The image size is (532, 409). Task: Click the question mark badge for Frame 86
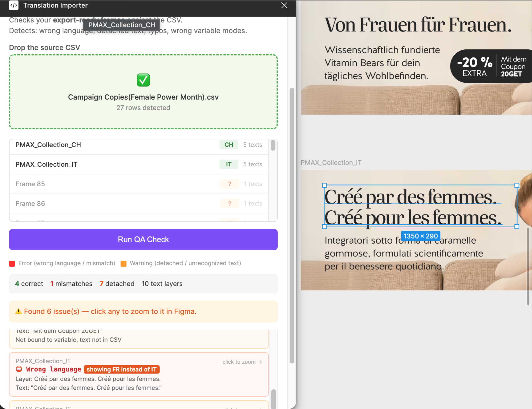pos(229,204)
